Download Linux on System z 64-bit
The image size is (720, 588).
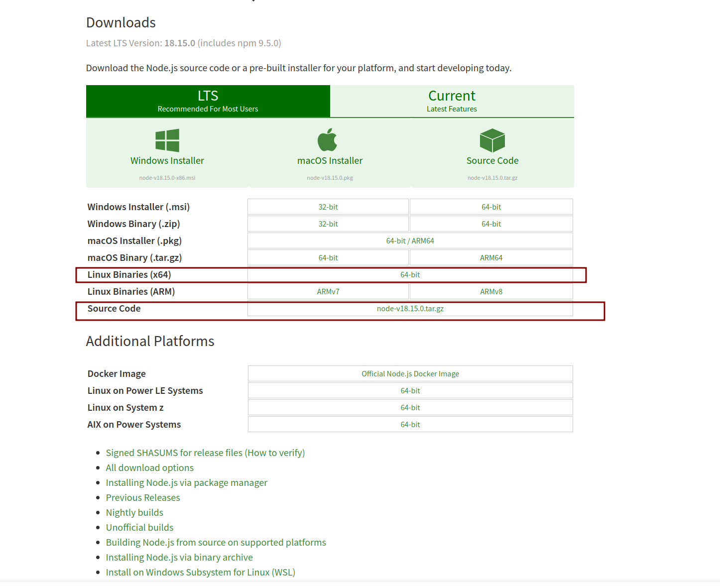coord(410,407)
